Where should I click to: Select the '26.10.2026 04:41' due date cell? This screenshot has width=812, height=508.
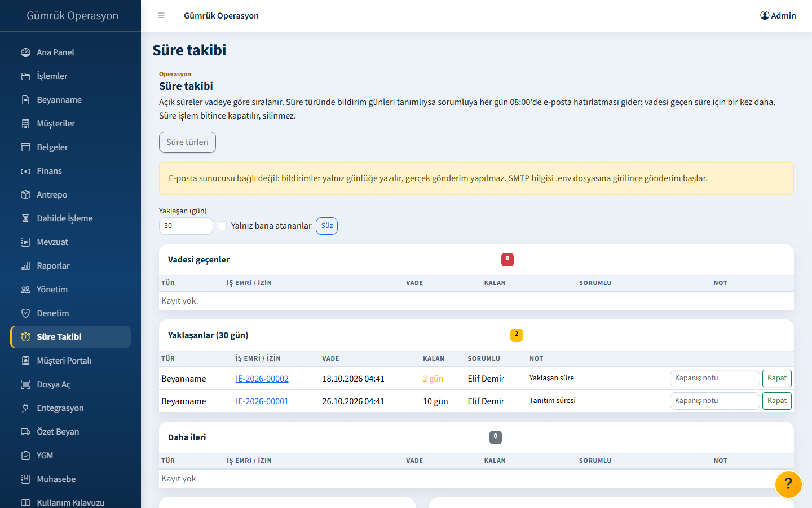click(x=354, y=401)
